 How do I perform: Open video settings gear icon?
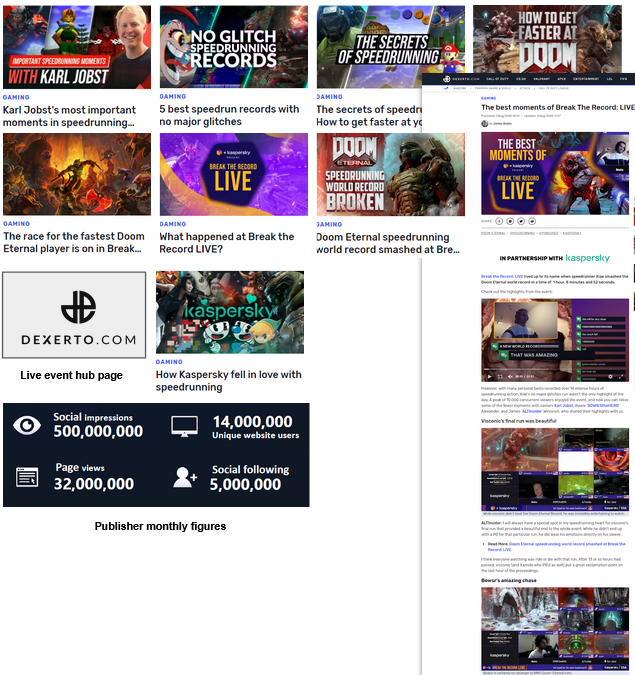point(610,377)
